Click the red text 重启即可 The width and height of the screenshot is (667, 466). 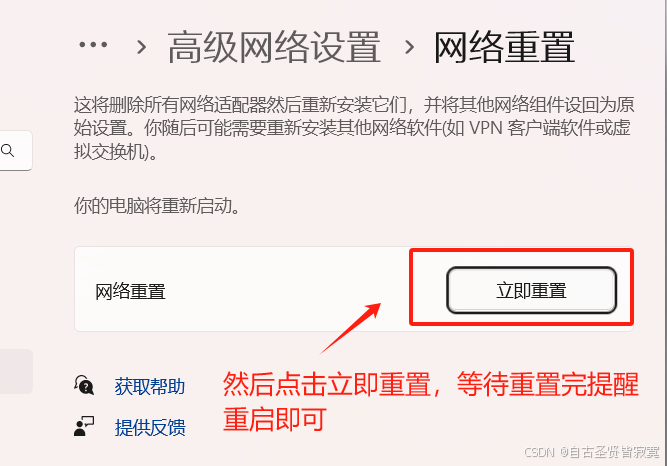click(275, 419)
